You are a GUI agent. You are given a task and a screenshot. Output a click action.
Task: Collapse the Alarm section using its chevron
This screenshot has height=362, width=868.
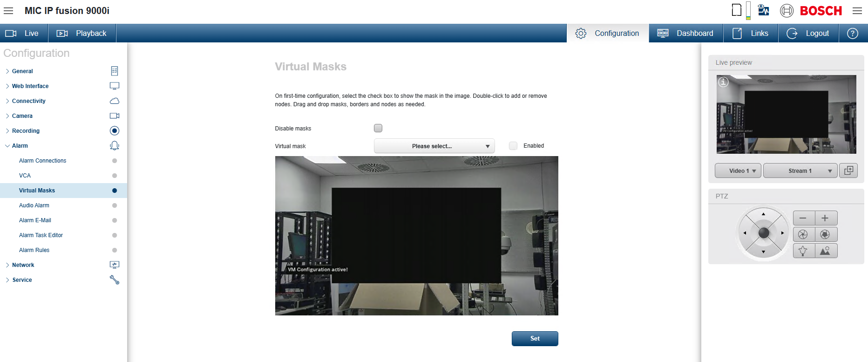coord(7,146)
